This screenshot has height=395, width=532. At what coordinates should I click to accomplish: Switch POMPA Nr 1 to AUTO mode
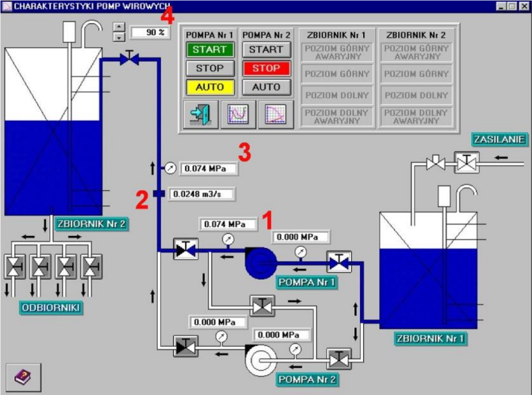tap(210, 87)
